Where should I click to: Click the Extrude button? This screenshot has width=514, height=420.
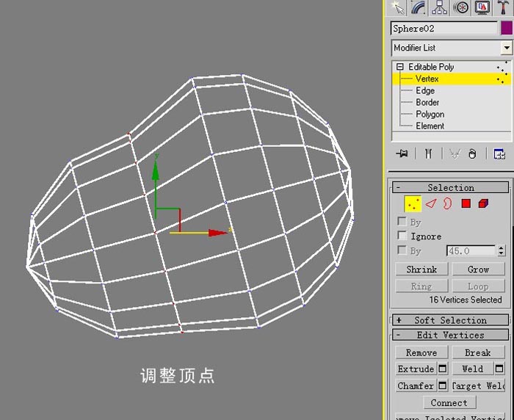pyautogui.click(x=416, y=369)
